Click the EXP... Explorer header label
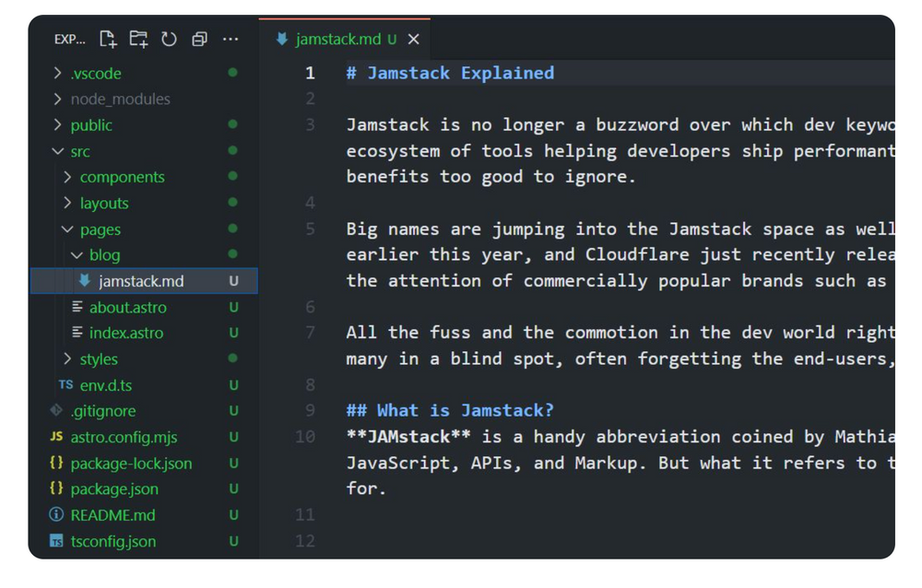 pos(70,39)
